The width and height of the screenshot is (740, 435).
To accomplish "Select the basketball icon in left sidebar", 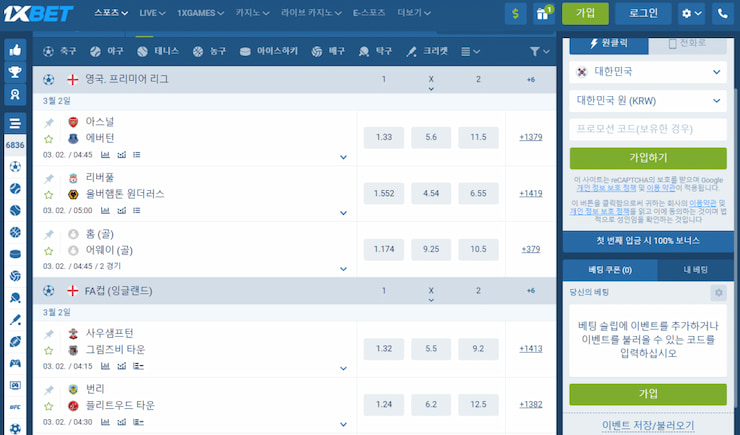I will pos(15,232).
